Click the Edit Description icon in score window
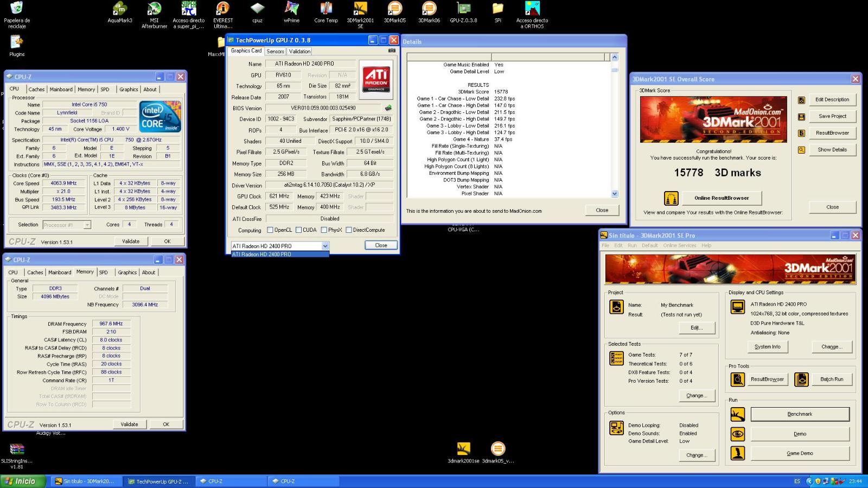Image resolution: width=868 pixels, height=488 pixels. 801,100
